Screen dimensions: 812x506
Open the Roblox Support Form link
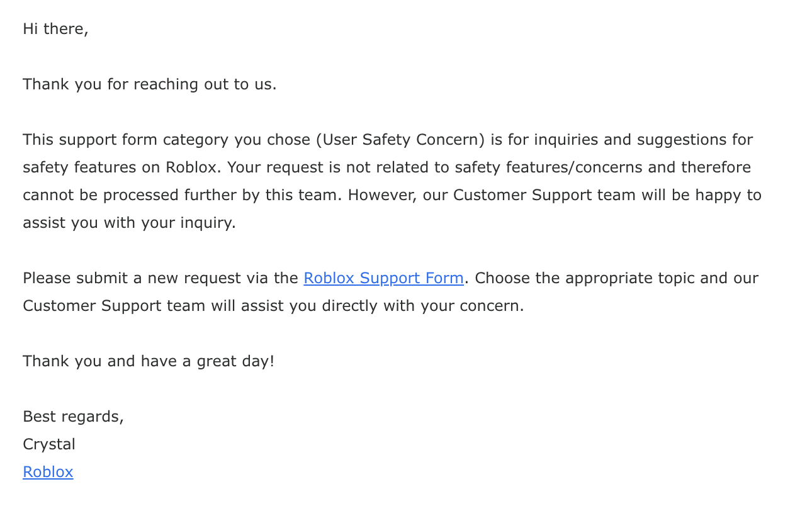coord(383,278)
